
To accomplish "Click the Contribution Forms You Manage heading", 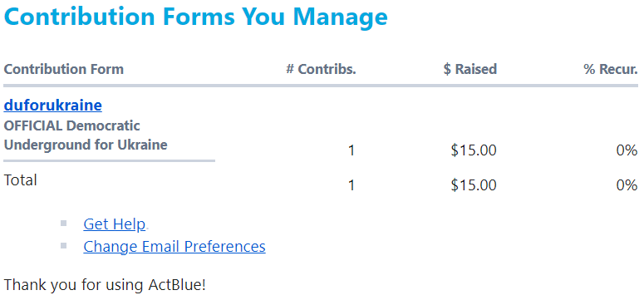I will [195, 16].
